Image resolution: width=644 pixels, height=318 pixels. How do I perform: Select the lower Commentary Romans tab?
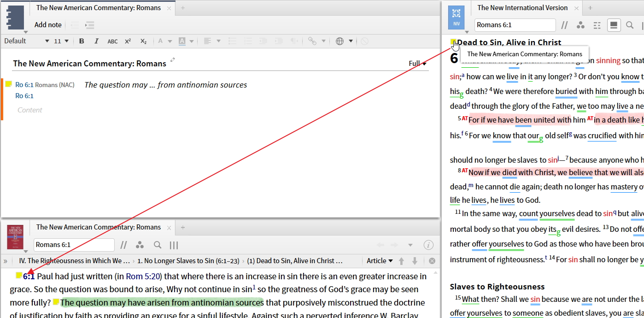click(99, 227)
